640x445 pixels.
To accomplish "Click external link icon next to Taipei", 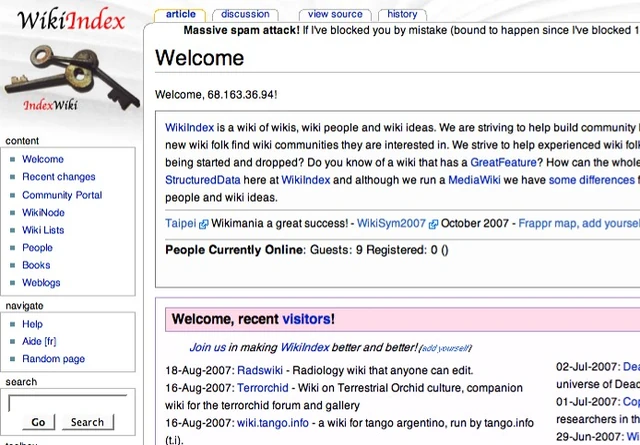I will [203, 224].
